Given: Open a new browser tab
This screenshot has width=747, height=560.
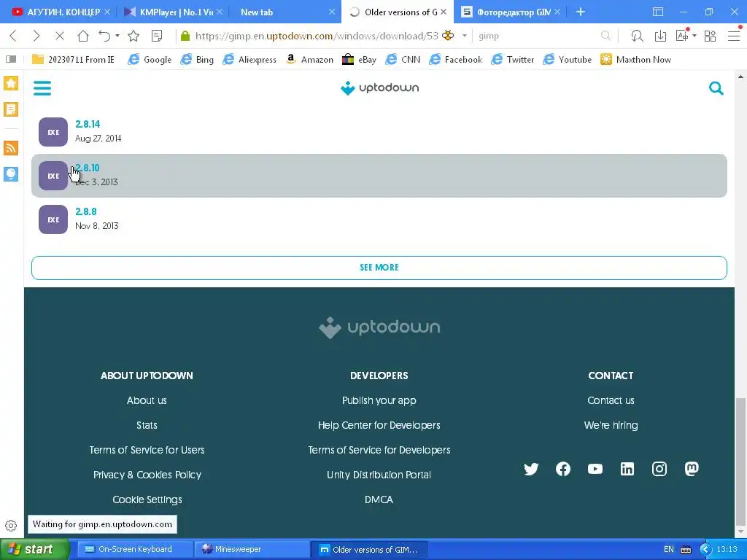Looking at the screenshot, I should click(580, 12).
